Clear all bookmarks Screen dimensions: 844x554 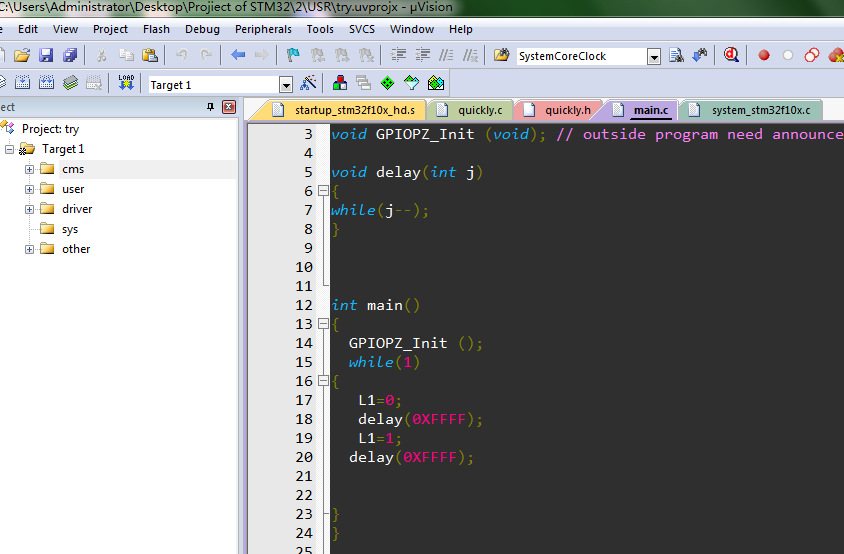(366, 55)
